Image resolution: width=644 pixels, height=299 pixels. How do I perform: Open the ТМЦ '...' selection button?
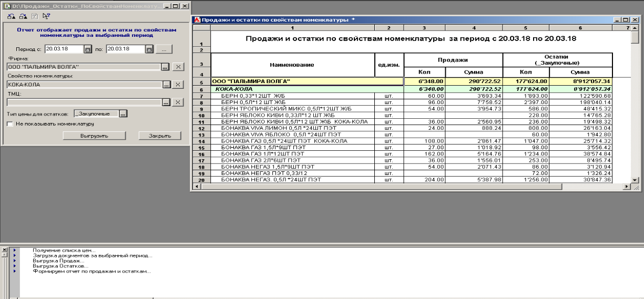pyautogui.click(x=166, y=102)
